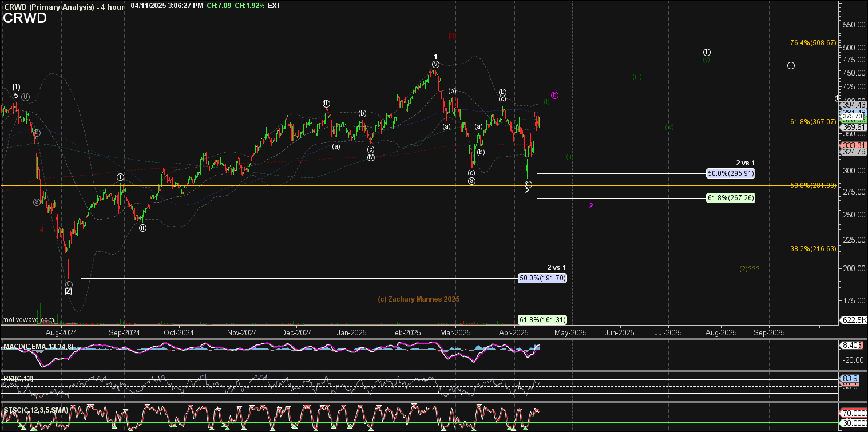Click the white 375.70 current price tag
Image resolution: width=868 pixels, height=432 pixels.
[853, 116]
